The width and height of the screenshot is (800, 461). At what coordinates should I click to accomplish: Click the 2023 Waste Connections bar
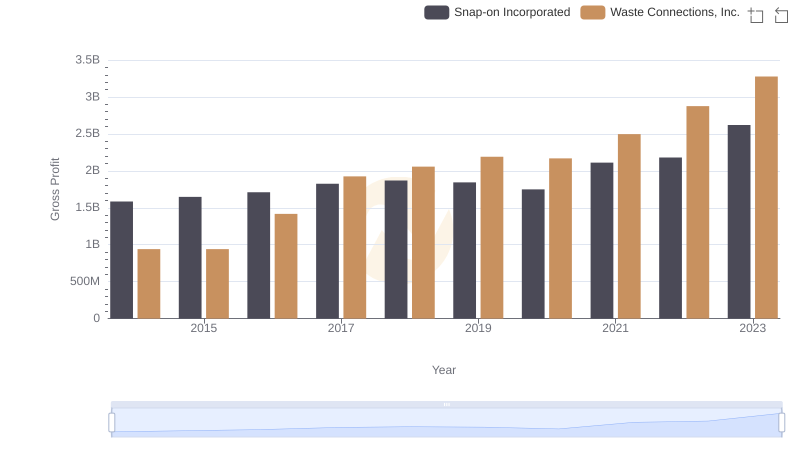coord(766,197)
